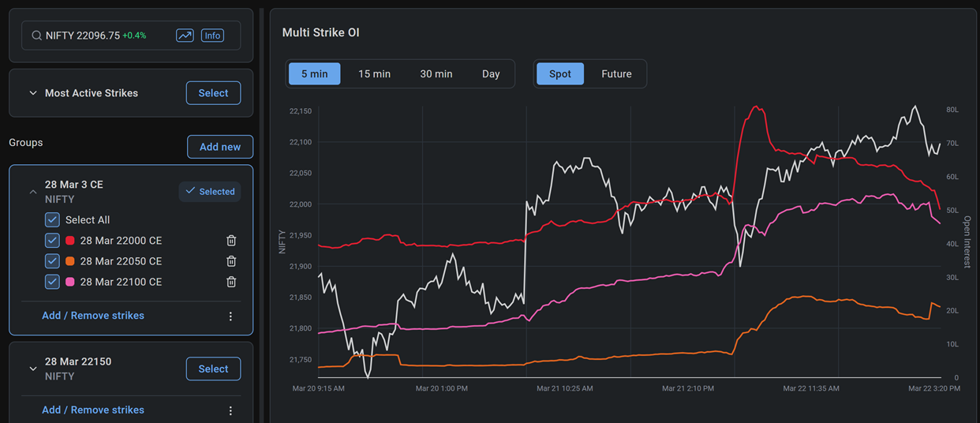
Task: Toggle the Select All checkbox
Action: (52, 220)
